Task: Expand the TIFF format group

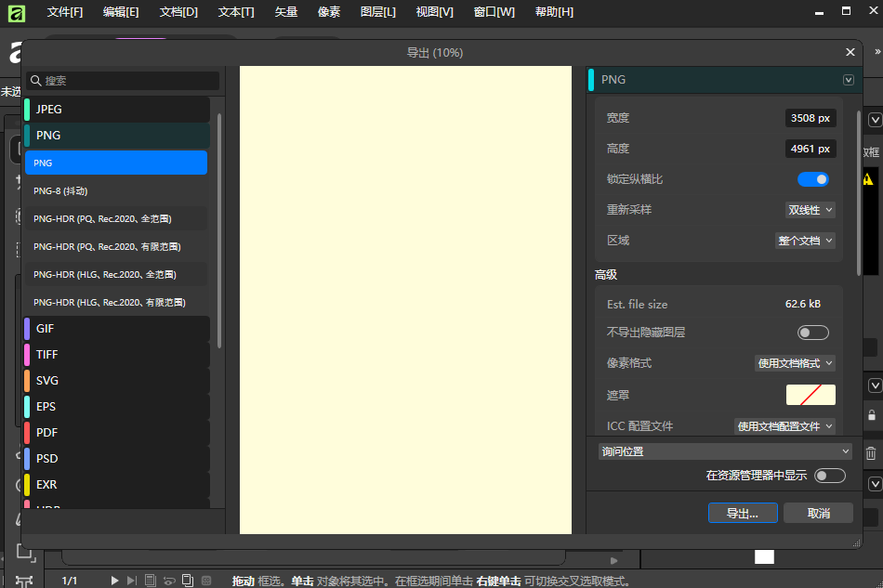Action: [x=116, y=355]
